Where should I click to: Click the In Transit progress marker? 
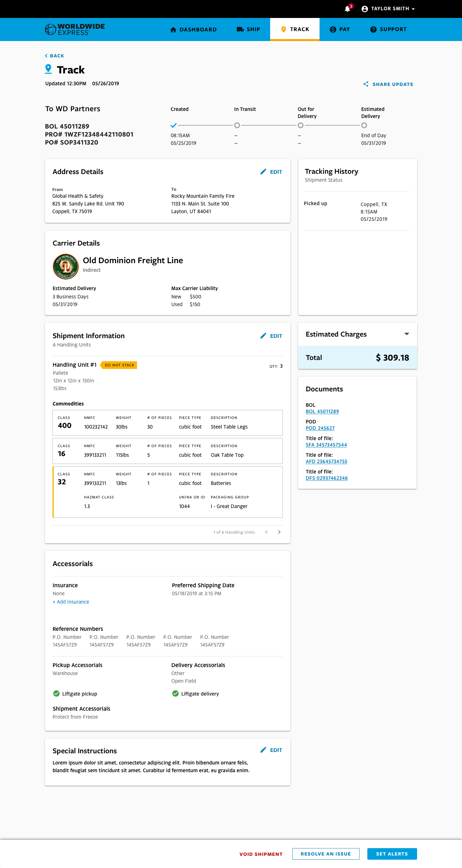(237, 125)
